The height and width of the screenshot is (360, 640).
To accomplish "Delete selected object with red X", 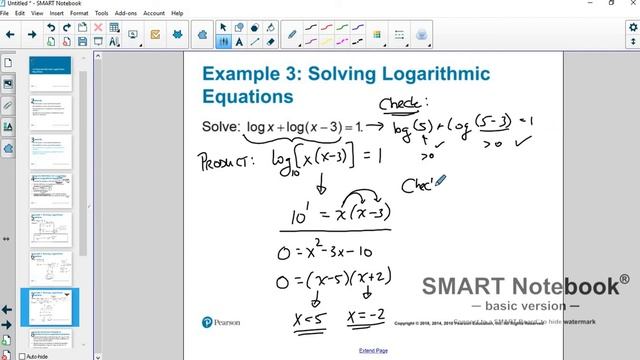I will click(x=98, y=27).
